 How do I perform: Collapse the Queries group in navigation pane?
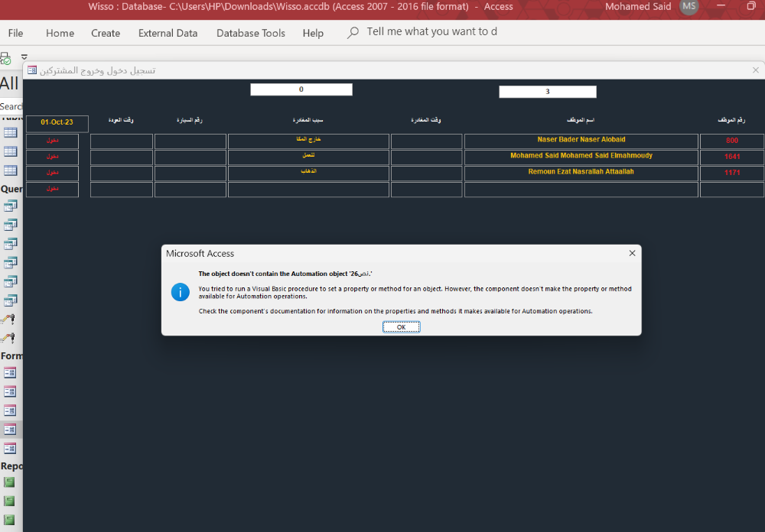pos(11,189)
